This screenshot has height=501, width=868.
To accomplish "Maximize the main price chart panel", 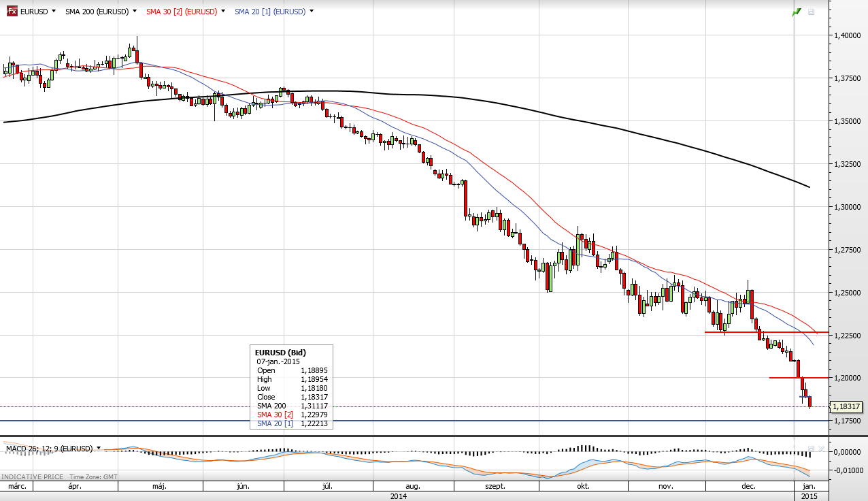I will [x=811, y=12].
